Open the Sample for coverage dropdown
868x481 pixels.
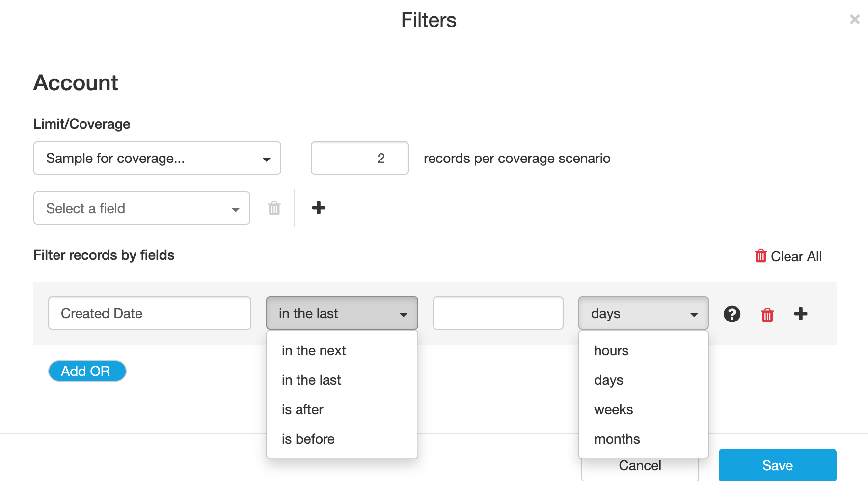coord(157,158)
